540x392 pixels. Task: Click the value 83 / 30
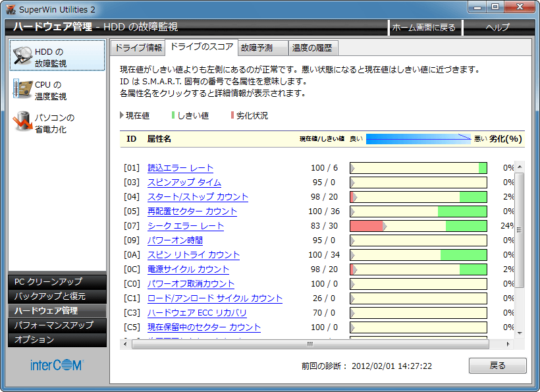point(324,225)
